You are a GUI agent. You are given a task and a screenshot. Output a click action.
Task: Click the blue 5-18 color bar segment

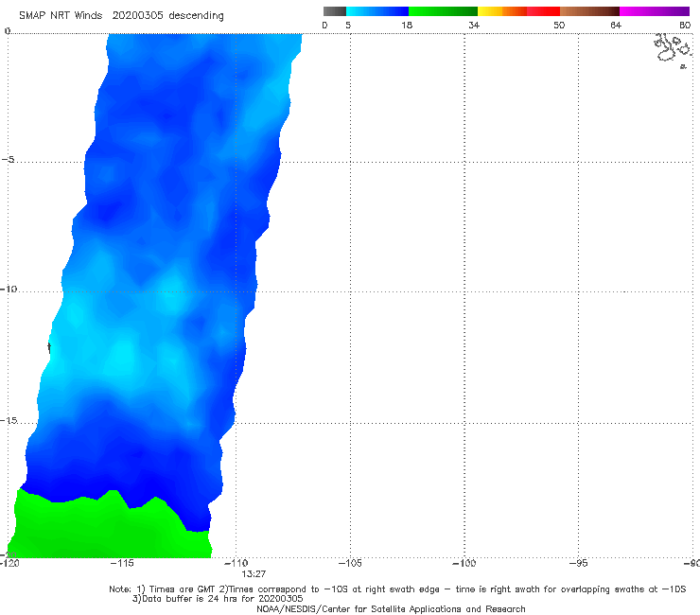coord(377,11)
